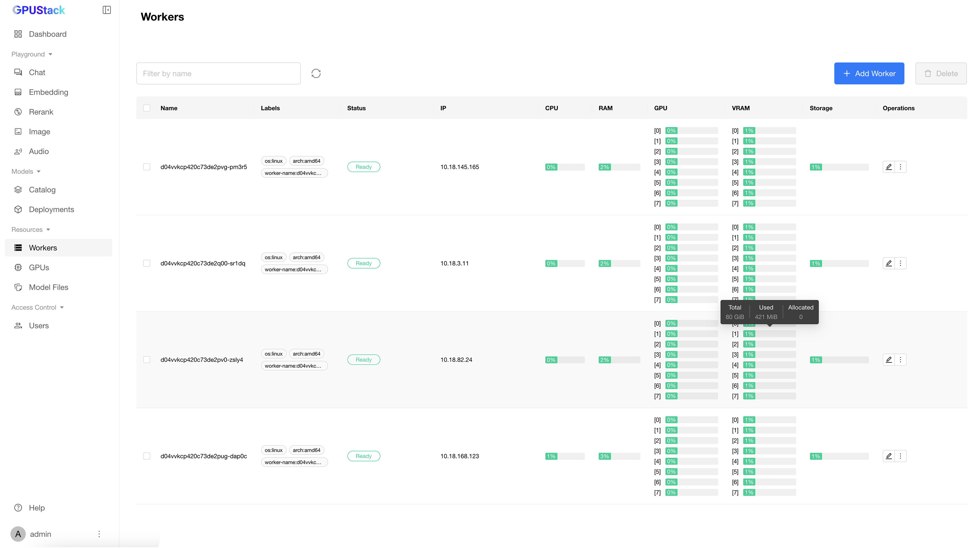980x548 pixels.
Task: Collapse the sidebar using the panel icon
Action: [107, 10]
